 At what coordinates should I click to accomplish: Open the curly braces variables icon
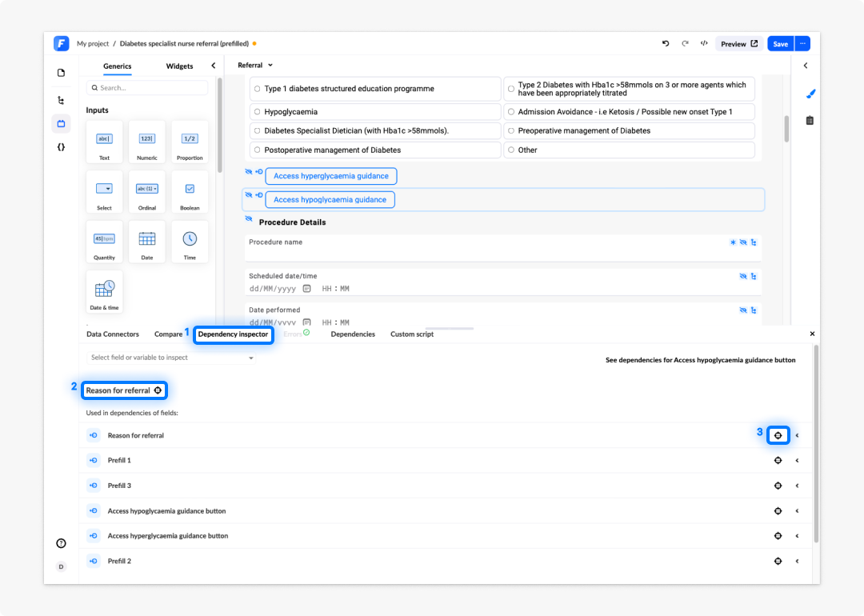pyautogui.click(x=61, y=147)
